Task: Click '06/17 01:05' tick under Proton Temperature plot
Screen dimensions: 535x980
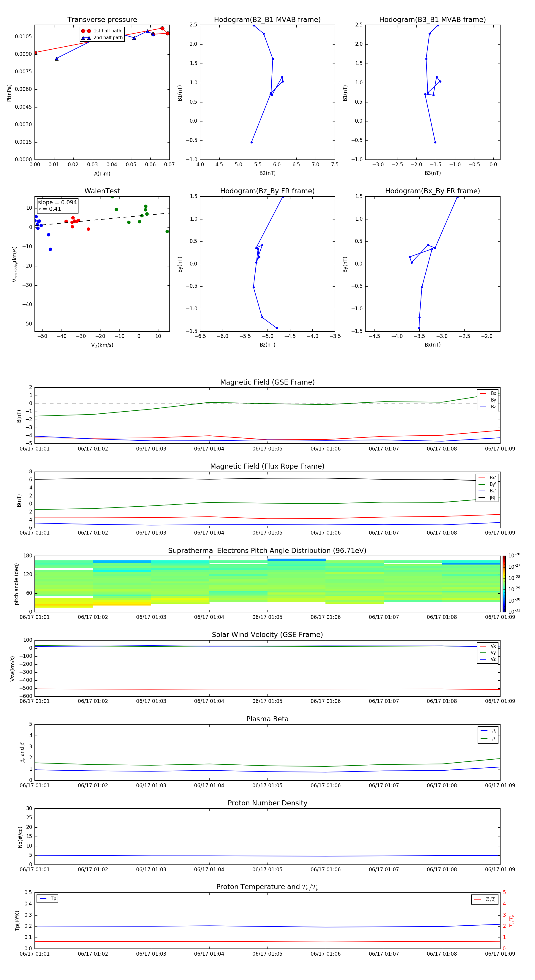Action: pos(267,954)
